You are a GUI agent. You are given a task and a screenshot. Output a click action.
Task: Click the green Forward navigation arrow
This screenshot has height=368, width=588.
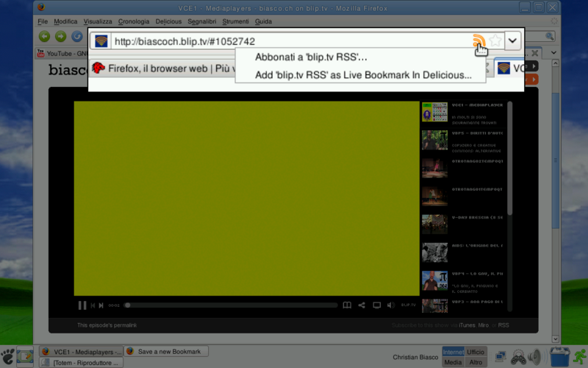(60, 36)
